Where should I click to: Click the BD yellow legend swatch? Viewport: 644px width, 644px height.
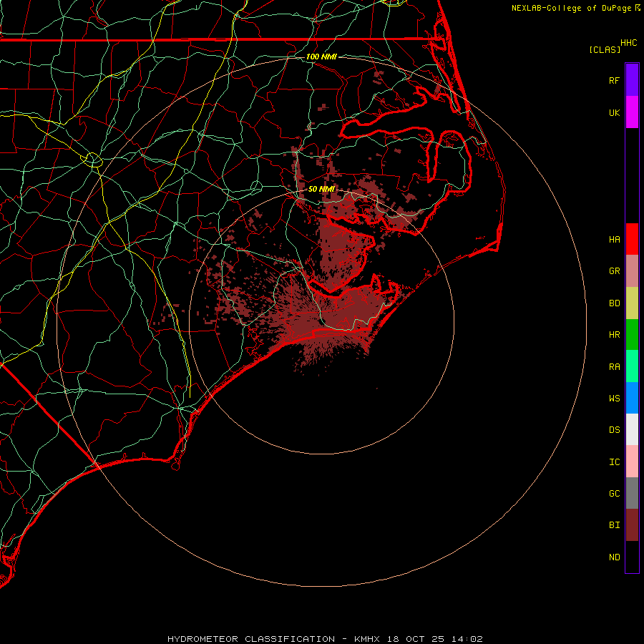coord(632,303)
